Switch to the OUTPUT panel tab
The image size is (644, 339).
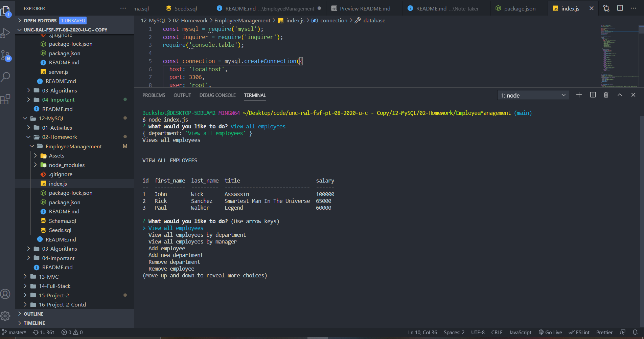tap(182, 95)
